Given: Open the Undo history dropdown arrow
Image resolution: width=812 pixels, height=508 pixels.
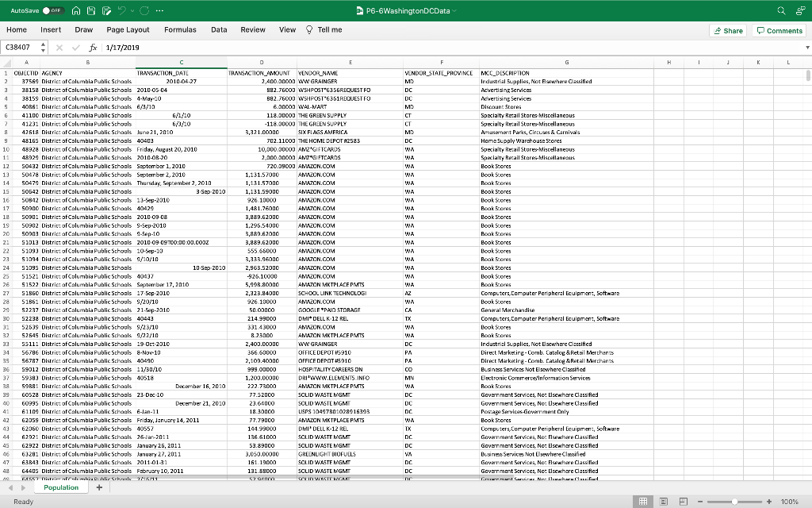Looking at the screenshot, I should coord(132,11).
